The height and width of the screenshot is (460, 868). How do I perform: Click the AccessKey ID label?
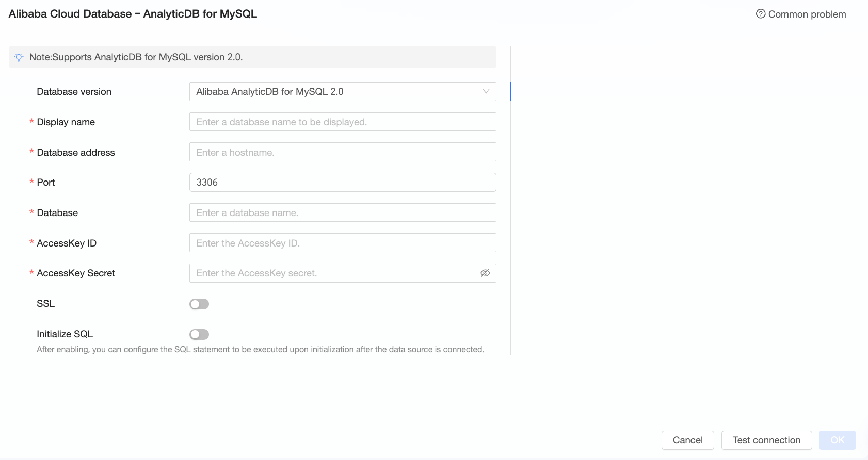[x=67, y=243]
